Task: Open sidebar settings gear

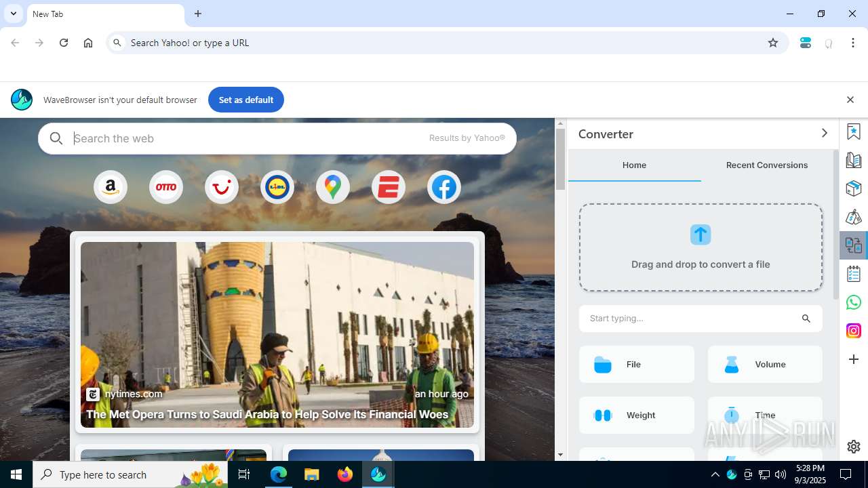Action: pyautogui.click(x=854, y=447)
